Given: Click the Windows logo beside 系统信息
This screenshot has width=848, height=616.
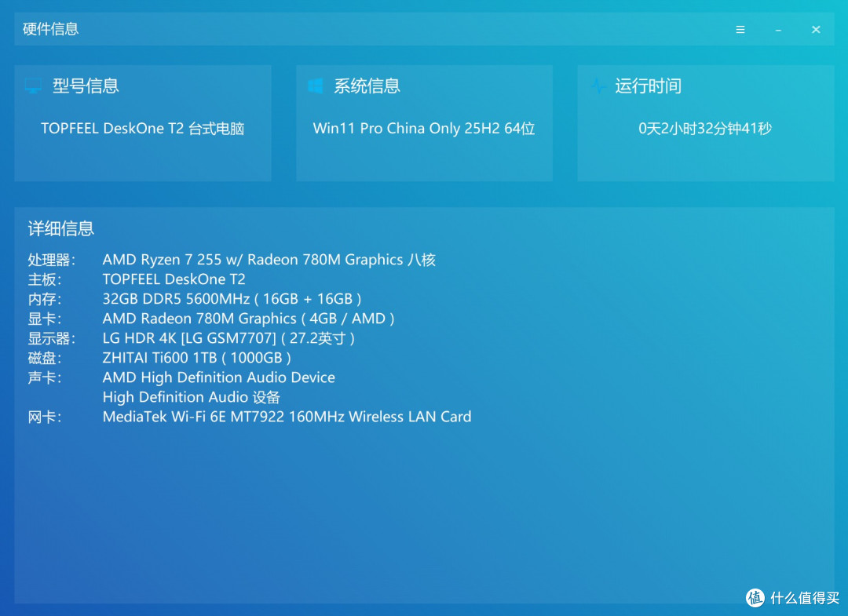Looking at the screenshot, I should coord(316,86).
